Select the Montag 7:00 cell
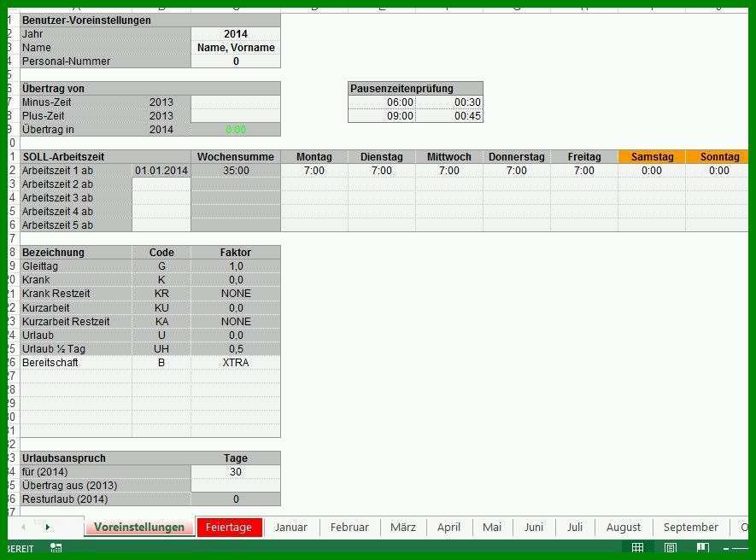Viewport: 756px width, 560px height. point(314,171)
